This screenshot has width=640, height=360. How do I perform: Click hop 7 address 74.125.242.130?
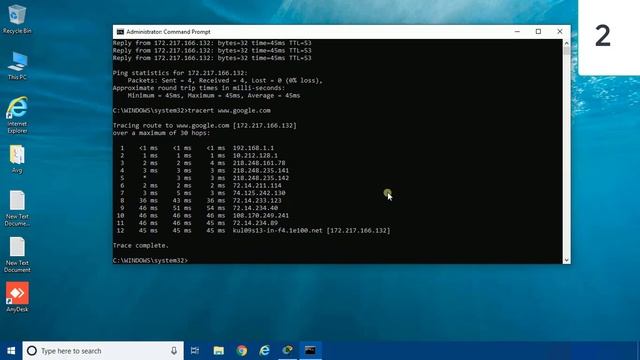click(259, 193)
